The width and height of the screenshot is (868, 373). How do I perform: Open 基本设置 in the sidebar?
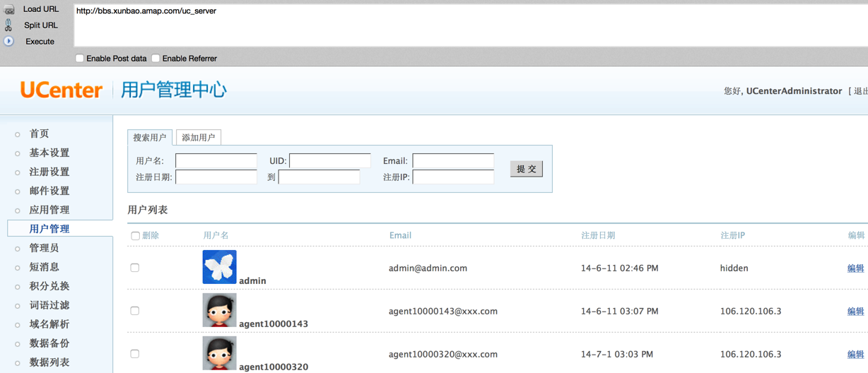tap(49, 153)
